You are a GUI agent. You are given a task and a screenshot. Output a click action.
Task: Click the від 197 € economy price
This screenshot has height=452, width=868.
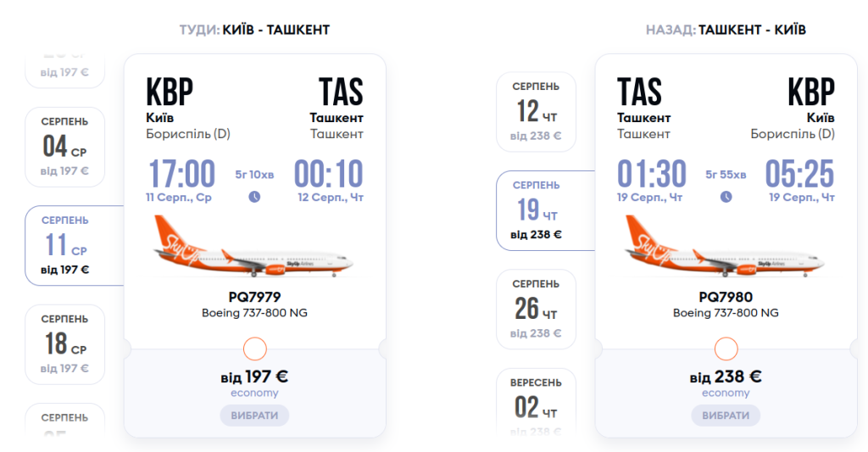(254, 377)
